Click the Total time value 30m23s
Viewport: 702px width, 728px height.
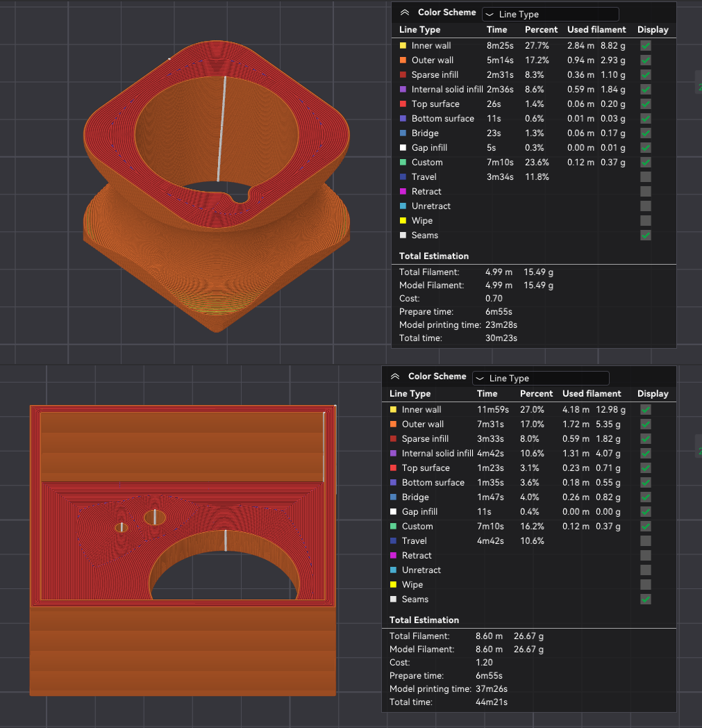pos(501,338)
